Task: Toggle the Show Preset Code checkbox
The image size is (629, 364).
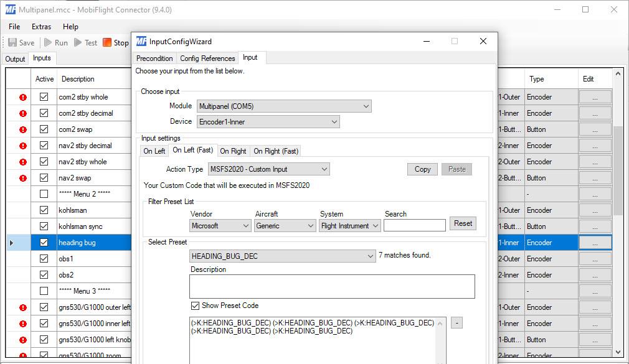Action: point(196,306)
